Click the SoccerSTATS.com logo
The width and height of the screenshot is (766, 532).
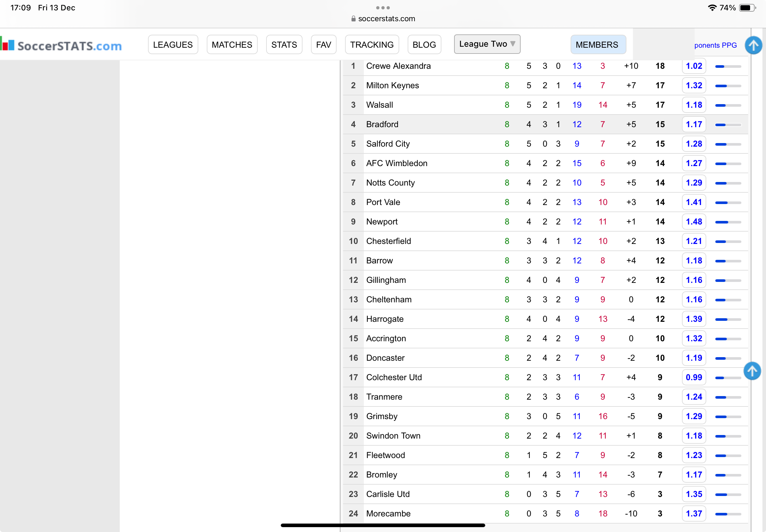[61, 45]
